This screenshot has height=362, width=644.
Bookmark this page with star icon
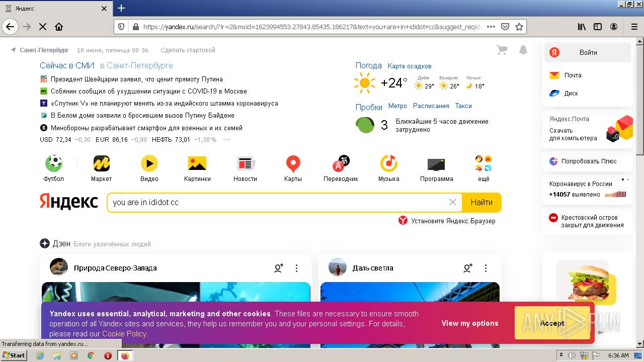click(519, 27)
